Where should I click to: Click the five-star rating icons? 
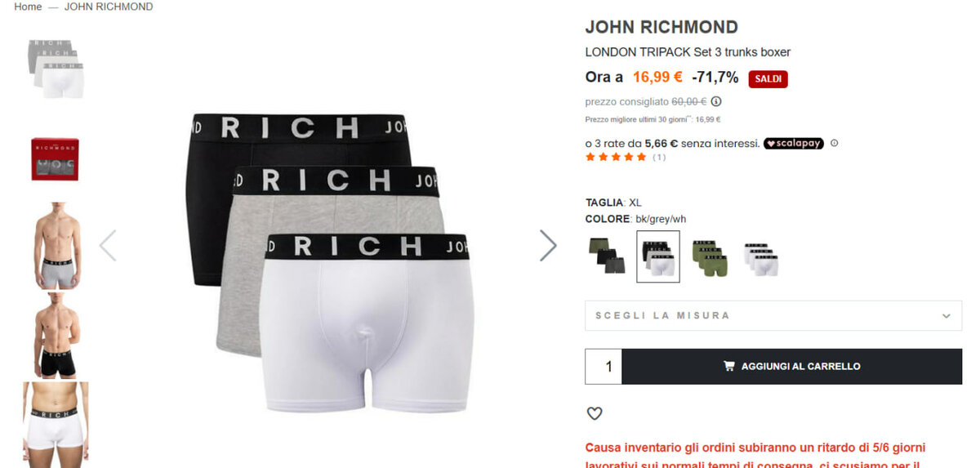click(x=617, y=157)
